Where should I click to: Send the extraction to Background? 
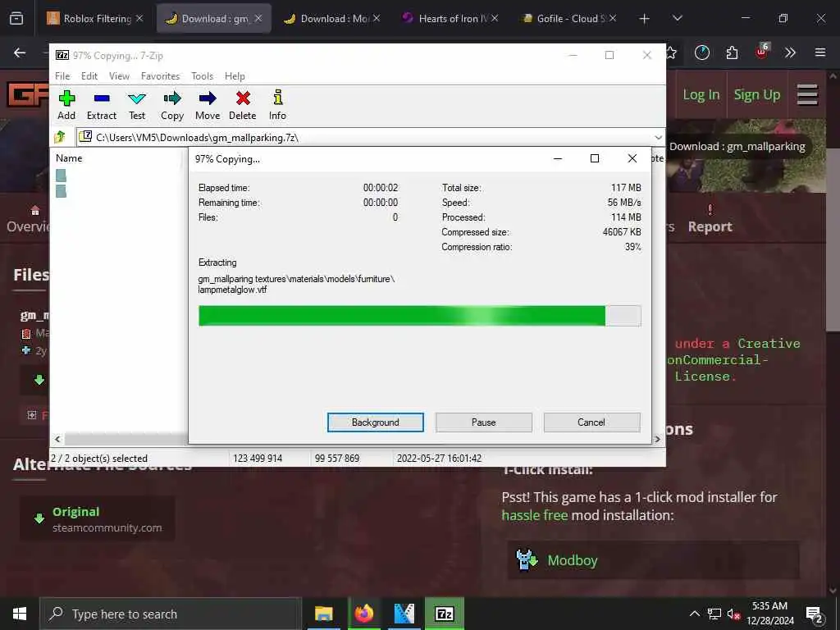tap(375, 422)
